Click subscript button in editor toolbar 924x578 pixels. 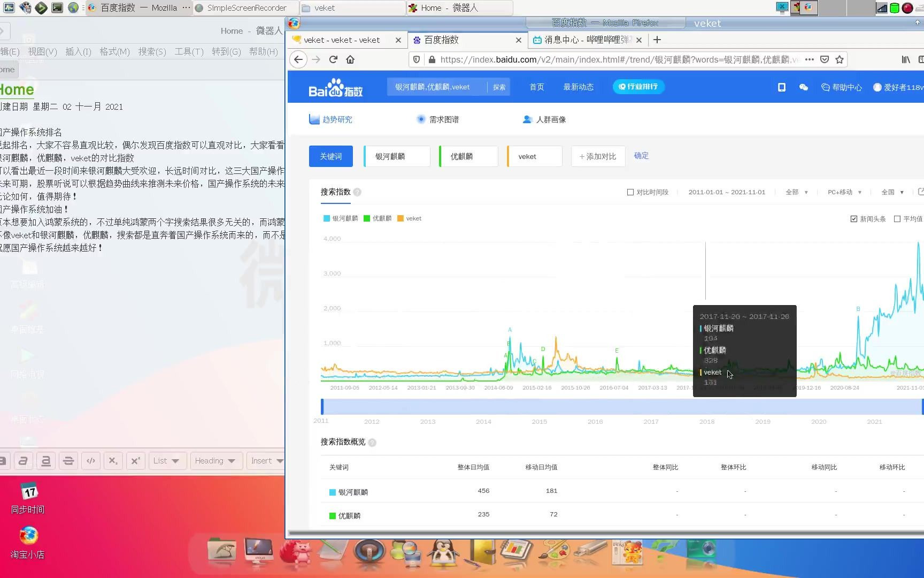(113, 461)
